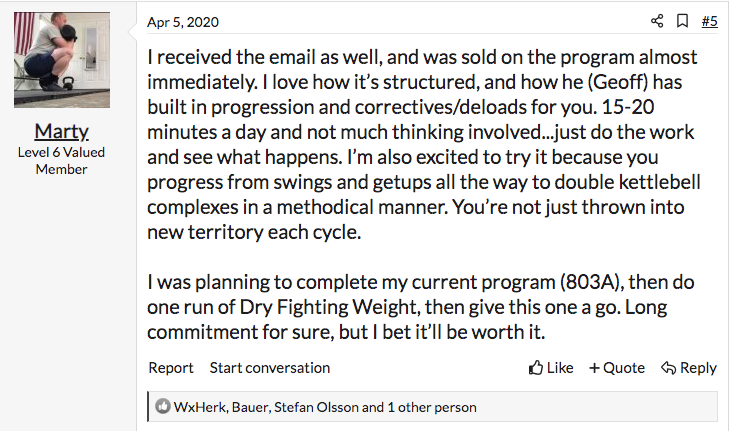Click the reply arrow icon
Screen dimensions: 729x431
(669, 368)
